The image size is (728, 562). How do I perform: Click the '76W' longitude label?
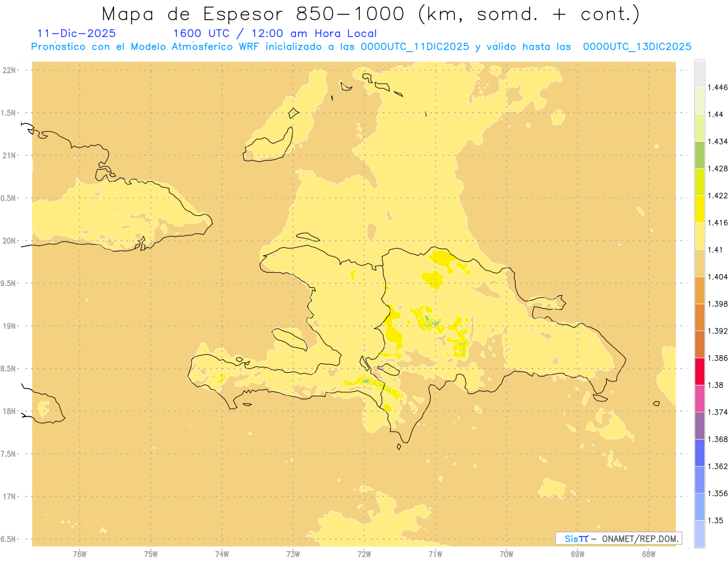point(79,554)
